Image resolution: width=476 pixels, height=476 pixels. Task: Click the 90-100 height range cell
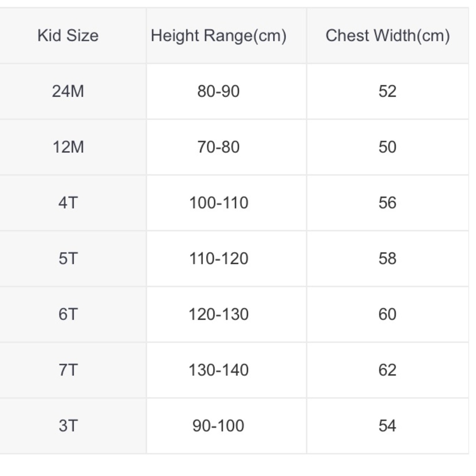point(226,426)
